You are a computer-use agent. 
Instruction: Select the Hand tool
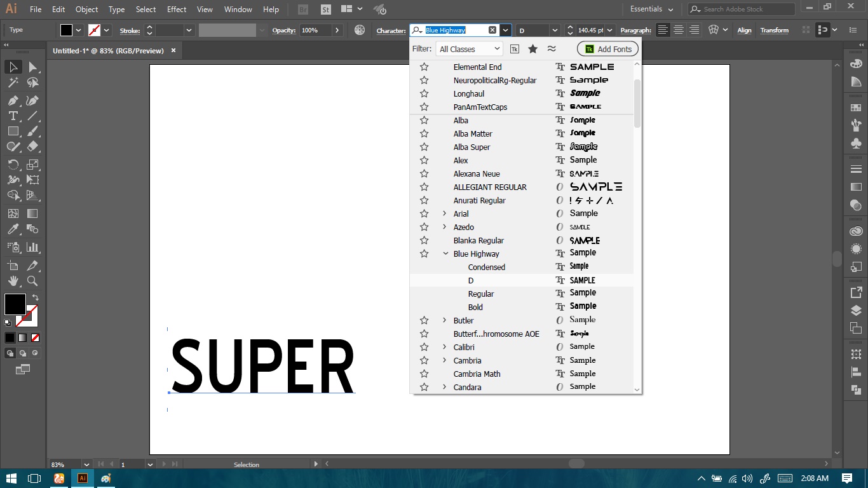coord(13,281)
